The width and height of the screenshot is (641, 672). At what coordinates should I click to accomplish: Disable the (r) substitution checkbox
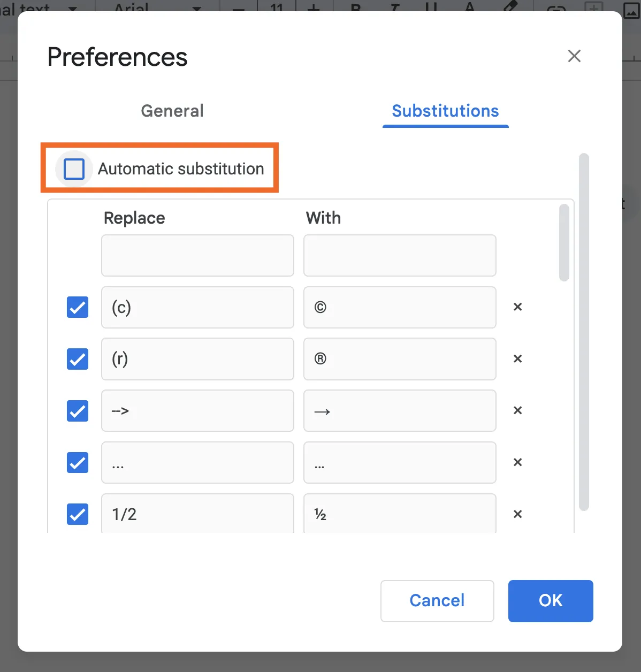pos(78,359)
